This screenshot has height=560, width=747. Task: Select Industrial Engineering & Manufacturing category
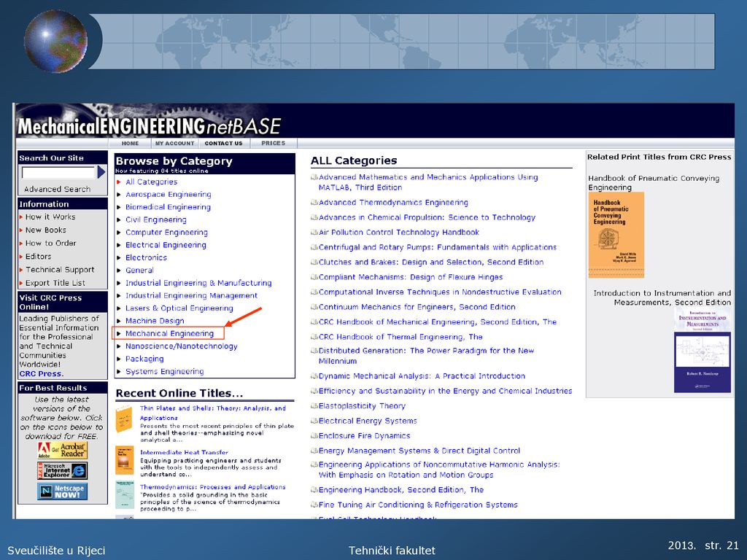198,283
